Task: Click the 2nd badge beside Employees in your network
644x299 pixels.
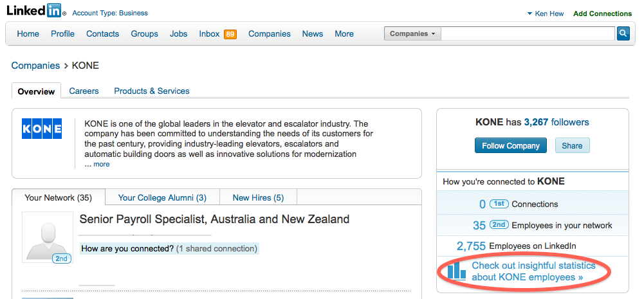Action: 499,225
